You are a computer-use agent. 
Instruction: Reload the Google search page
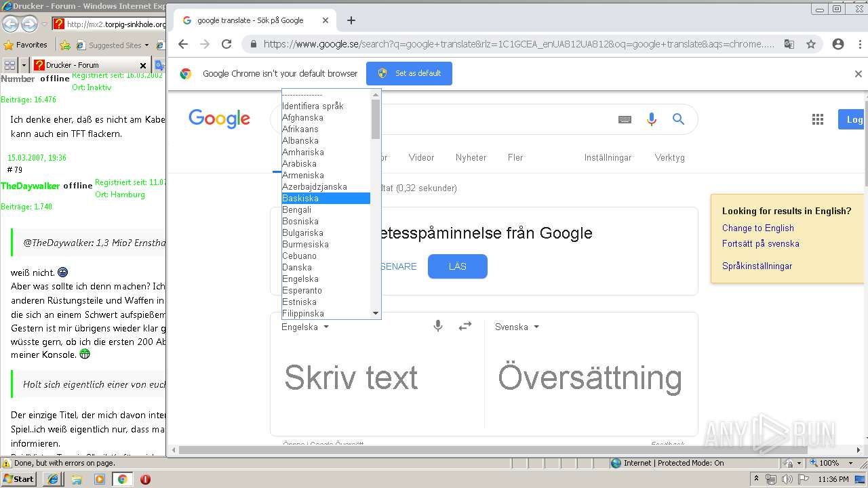226,44
